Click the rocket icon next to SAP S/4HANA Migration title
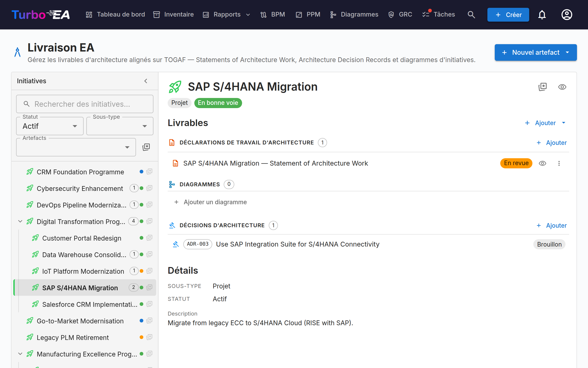The height and width of the screenshot is (368, 588). (175, 87)
